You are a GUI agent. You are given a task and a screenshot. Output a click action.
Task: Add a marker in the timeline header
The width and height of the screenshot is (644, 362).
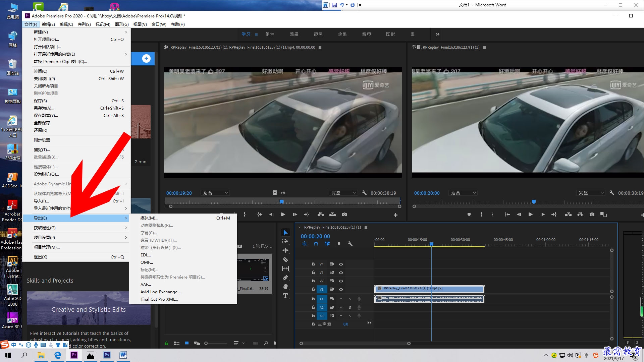[x=339, y=244]
